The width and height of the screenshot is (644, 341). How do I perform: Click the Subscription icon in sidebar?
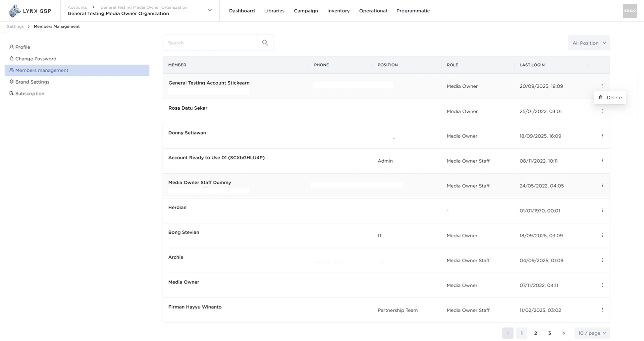coord(11,93)
